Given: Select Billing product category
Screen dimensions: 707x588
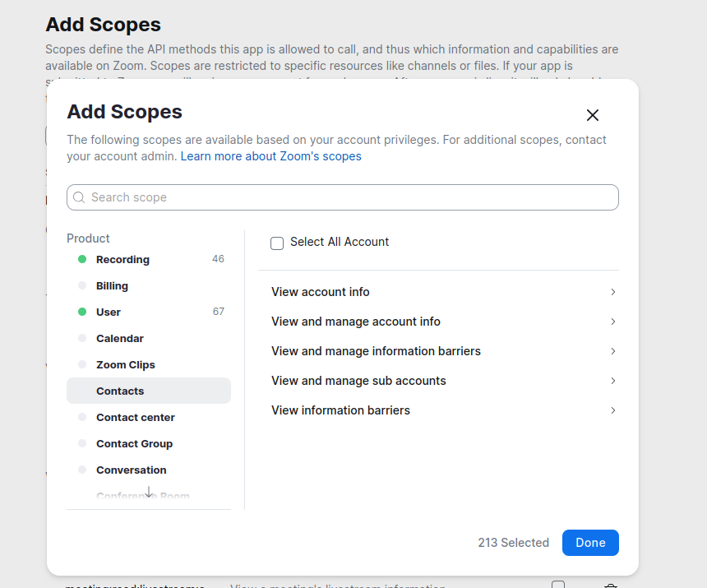Looking at the screenshot, I should coord(149,286).
